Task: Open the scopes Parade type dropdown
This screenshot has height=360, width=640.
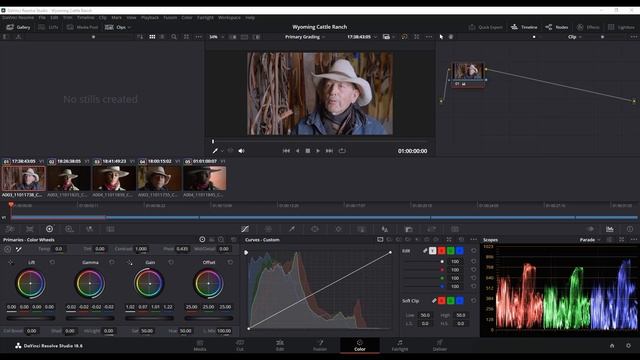Action: pyautogui.click(x=590, y=240)
